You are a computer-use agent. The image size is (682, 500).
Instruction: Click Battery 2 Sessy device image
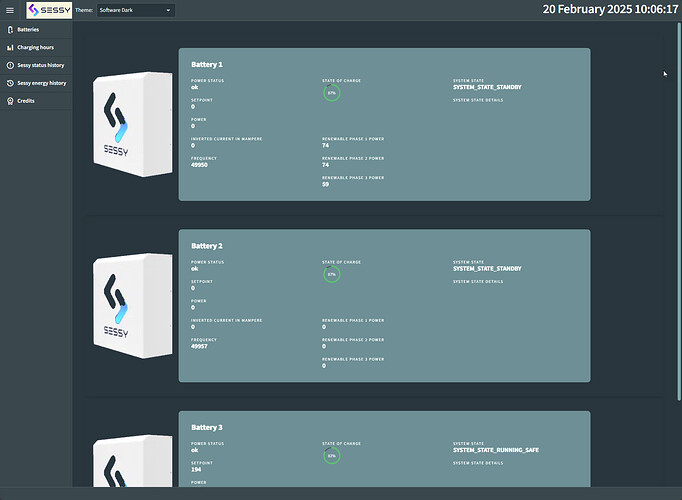pyautogui.click(x=133, y=306)
